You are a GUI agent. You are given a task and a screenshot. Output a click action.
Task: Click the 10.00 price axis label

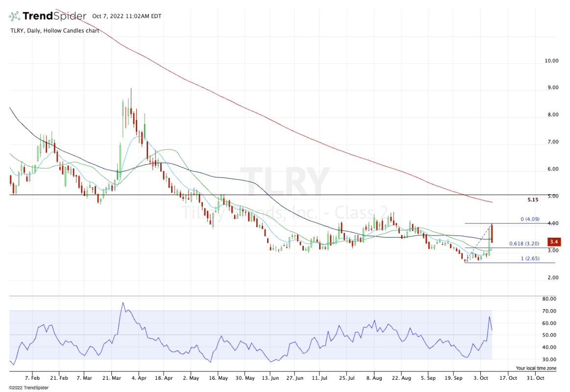[551, 61]
